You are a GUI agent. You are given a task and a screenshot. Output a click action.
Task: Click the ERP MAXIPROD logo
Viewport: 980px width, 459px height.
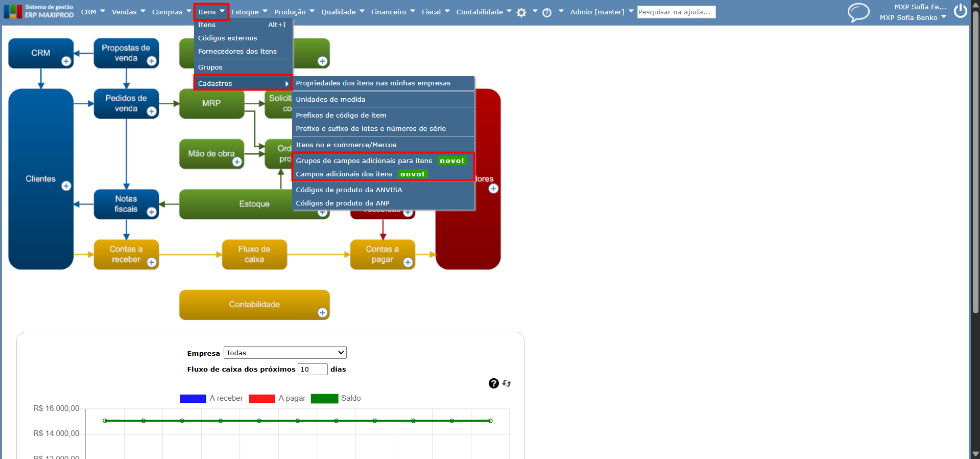[x=39, y=11]
